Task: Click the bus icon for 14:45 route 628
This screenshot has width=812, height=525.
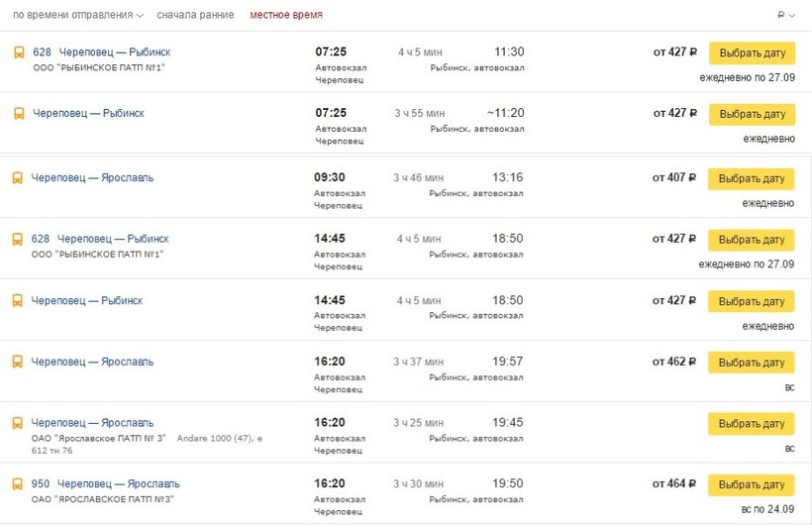Action: tap(17, 240)
